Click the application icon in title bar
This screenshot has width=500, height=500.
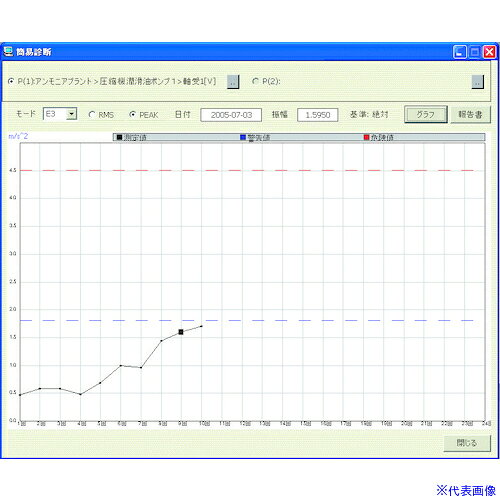pyautogui.click(x=8, y=52)
